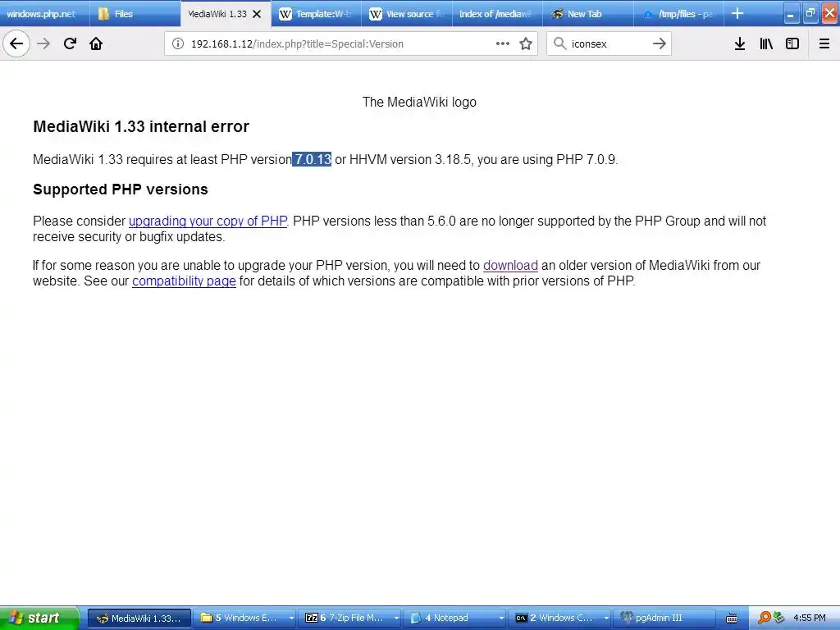
Task: Expand the Windows Command taskbar group
Action: coord(606,618)
